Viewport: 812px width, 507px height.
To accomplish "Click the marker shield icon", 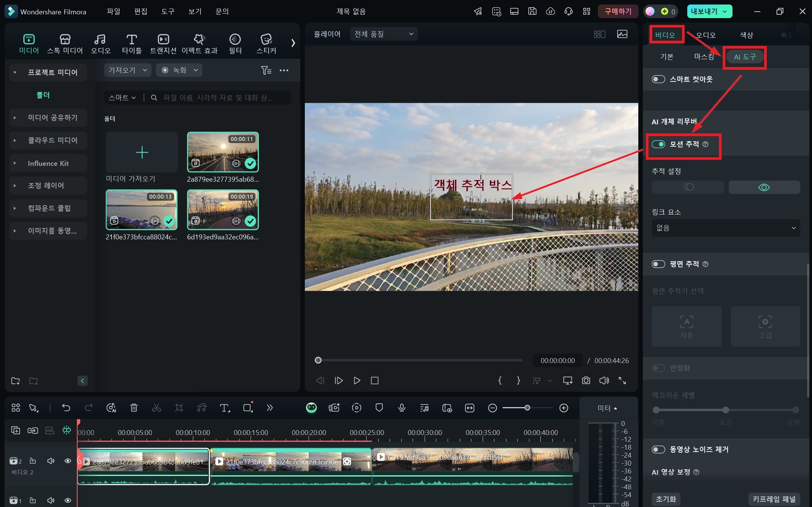I will pyautogui.click(x=379, y=407).
